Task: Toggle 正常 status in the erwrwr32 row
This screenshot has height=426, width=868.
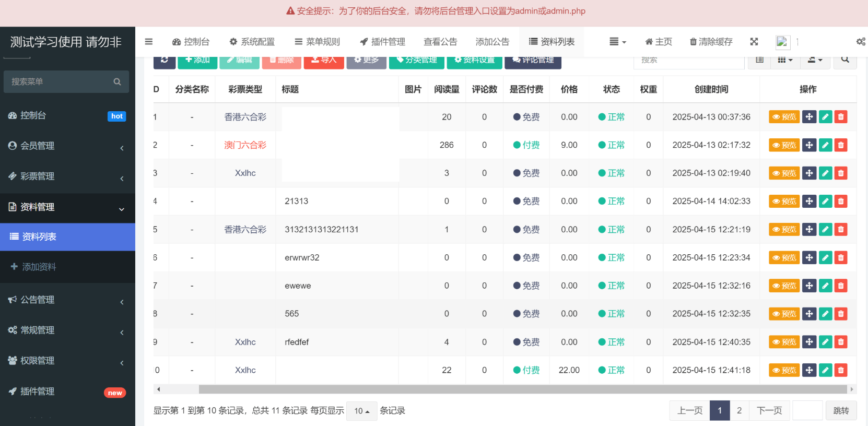Action: 611,258
